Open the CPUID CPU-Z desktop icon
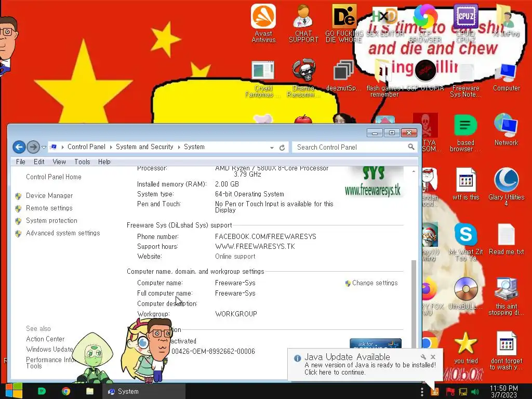The image size is (532, 399). [x=465, y=23]
